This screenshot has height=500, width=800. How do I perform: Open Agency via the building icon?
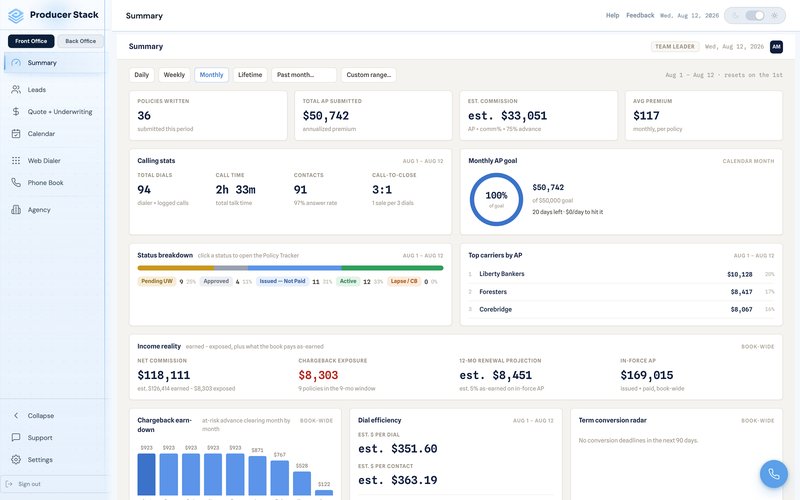click(x=16, y=209)
